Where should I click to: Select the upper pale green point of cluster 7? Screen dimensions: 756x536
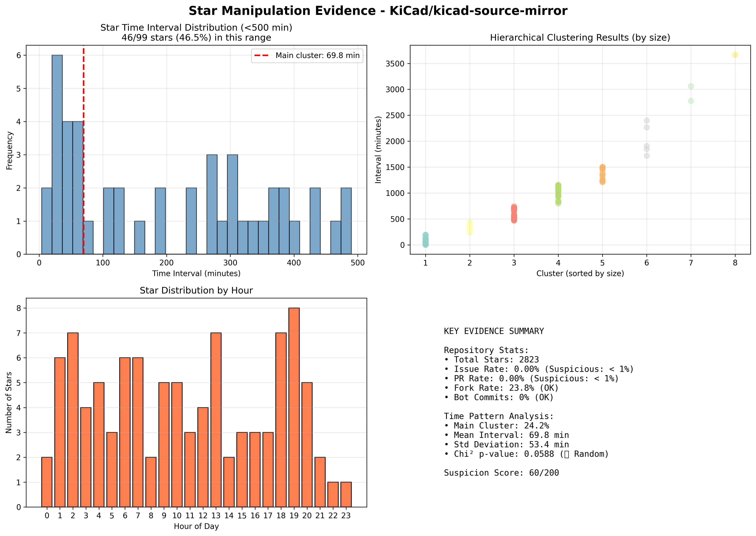coord(691,86)
